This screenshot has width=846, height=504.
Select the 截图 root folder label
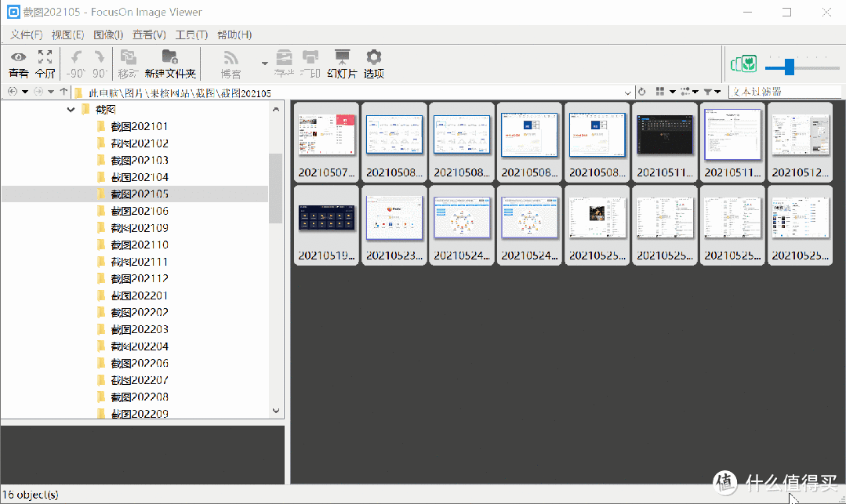point(105,110)
